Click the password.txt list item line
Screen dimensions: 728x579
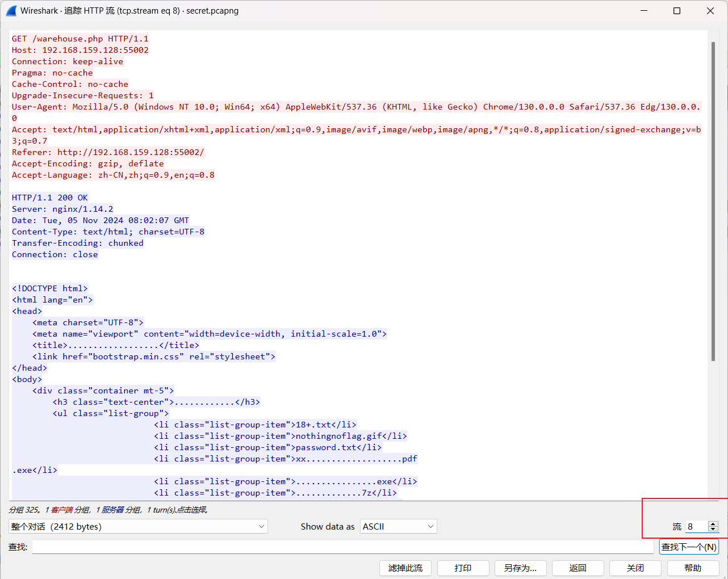click(267, 447)
